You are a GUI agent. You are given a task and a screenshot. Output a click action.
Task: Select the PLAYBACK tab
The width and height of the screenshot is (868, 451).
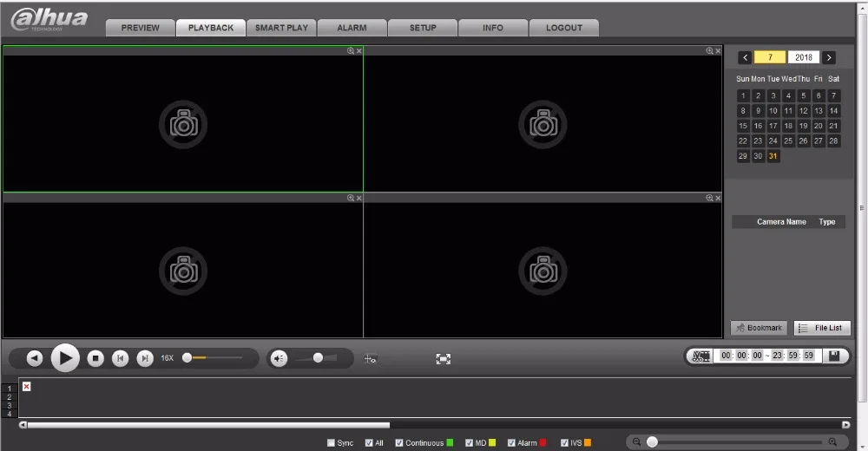(211, 28)
